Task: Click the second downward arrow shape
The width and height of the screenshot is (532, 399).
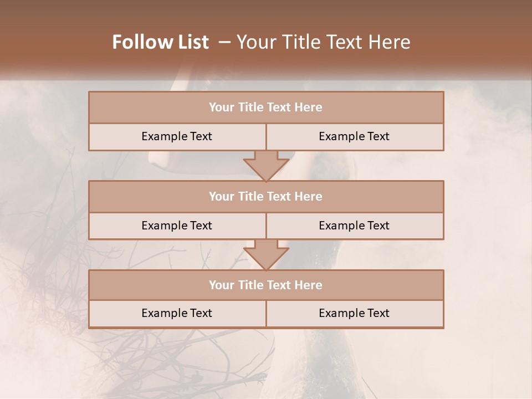Action: coord(267,255)
